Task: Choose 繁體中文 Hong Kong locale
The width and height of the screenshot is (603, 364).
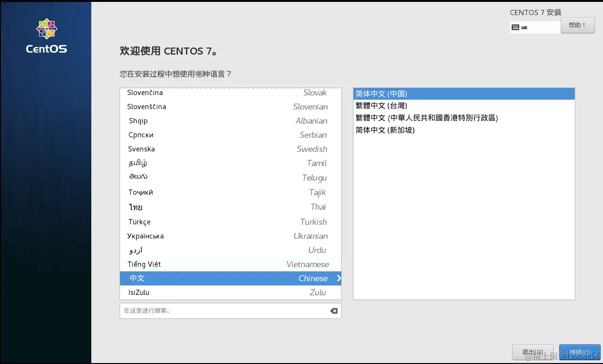Action: tap(464, 118)
